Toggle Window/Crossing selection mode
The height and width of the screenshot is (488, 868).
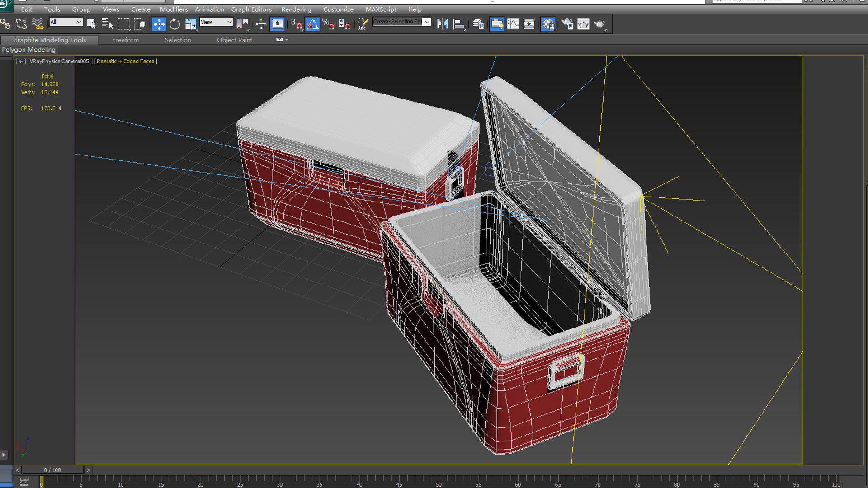[x=140, y=24]
